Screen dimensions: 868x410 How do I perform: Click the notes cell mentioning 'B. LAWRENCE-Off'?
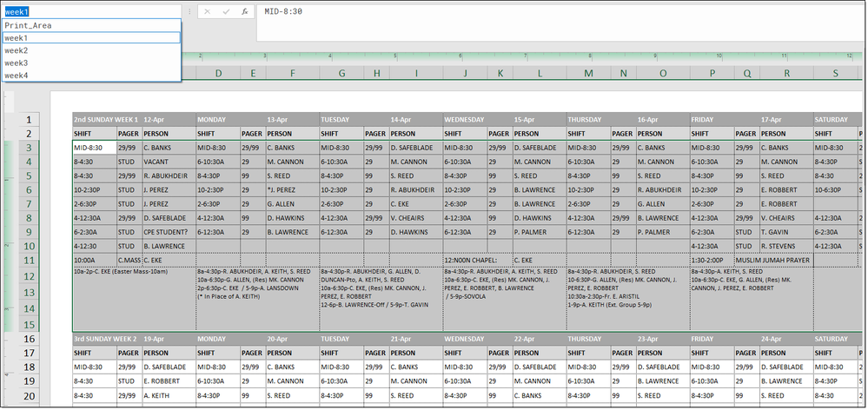click(x=381, y=300)
